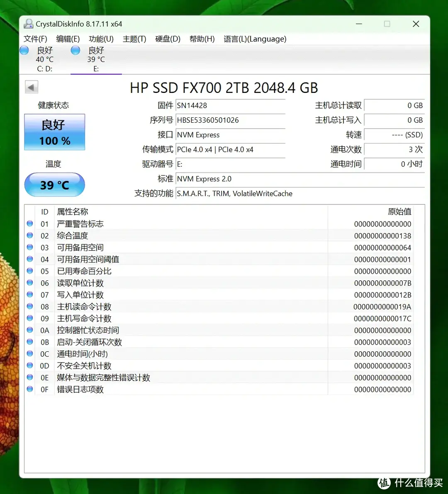Viewport: 448px width, 494px height.
Task: Click the 属性名称 column header
Action: click(x=191, y=212)
